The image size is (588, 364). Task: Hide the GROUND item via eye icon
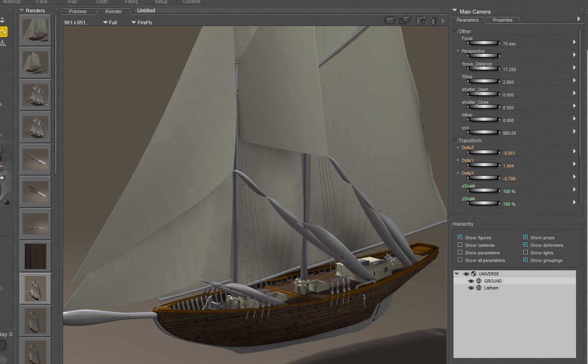[471, 281]
